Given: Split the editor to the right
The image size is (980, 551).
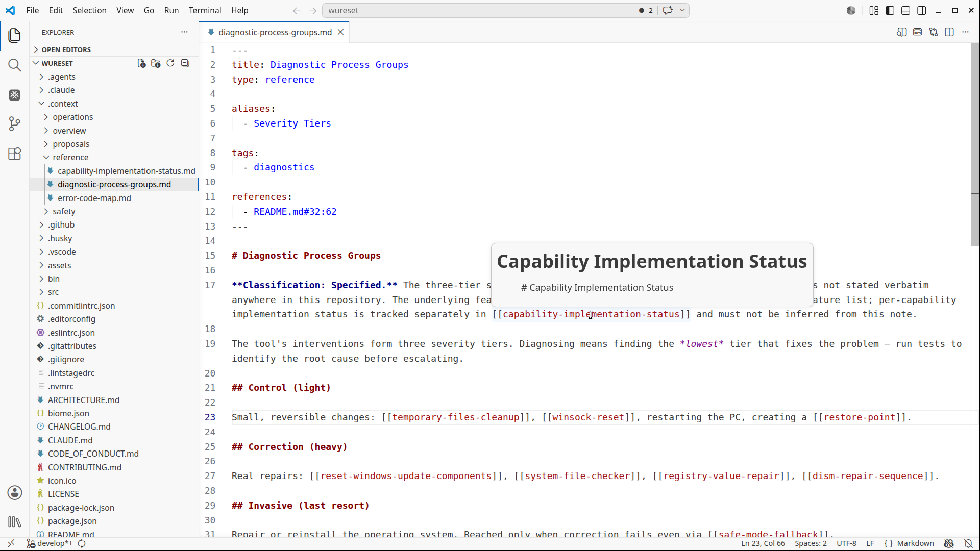Looking at the screenshot, I should 949,32.
